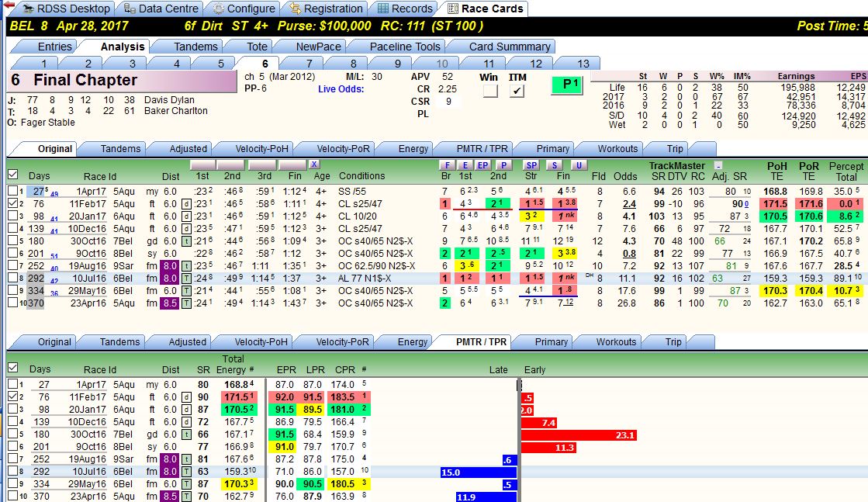Click the Race Cards tab icon

[453, 9]
